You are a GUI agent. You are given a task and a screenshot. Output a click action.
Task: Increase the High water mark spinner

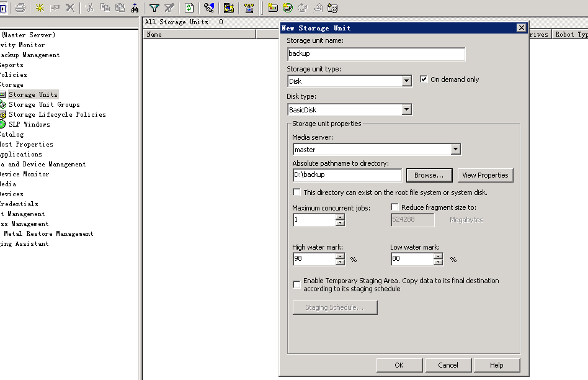point(340,256)
